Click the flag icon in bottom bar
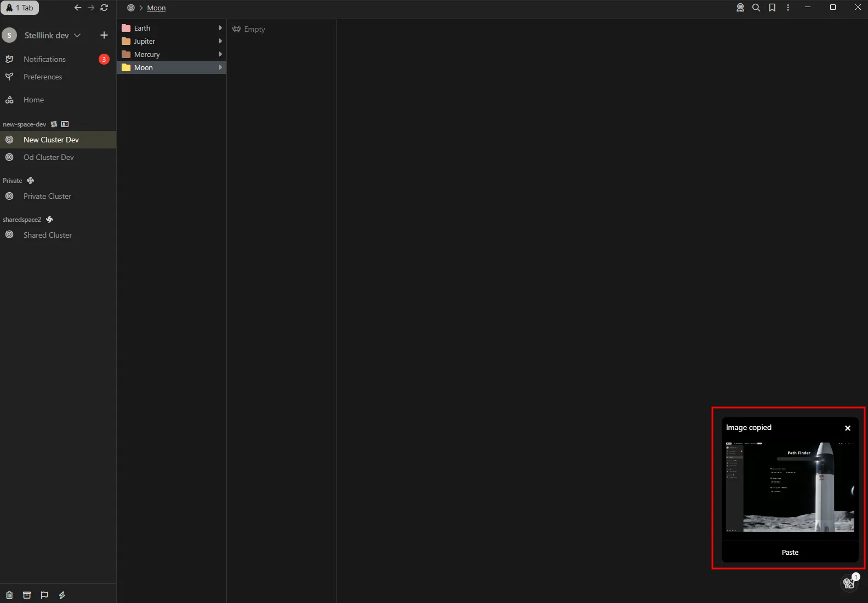Screen dimensions: 868x603 pos(44,595)
